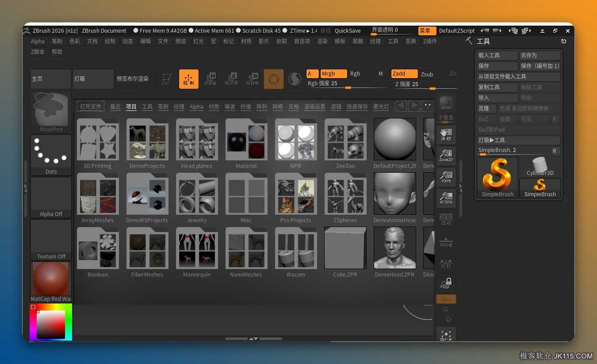597x364 pixels.
Task: Click the sculptris sphere icon
Action: pos(295,79)
